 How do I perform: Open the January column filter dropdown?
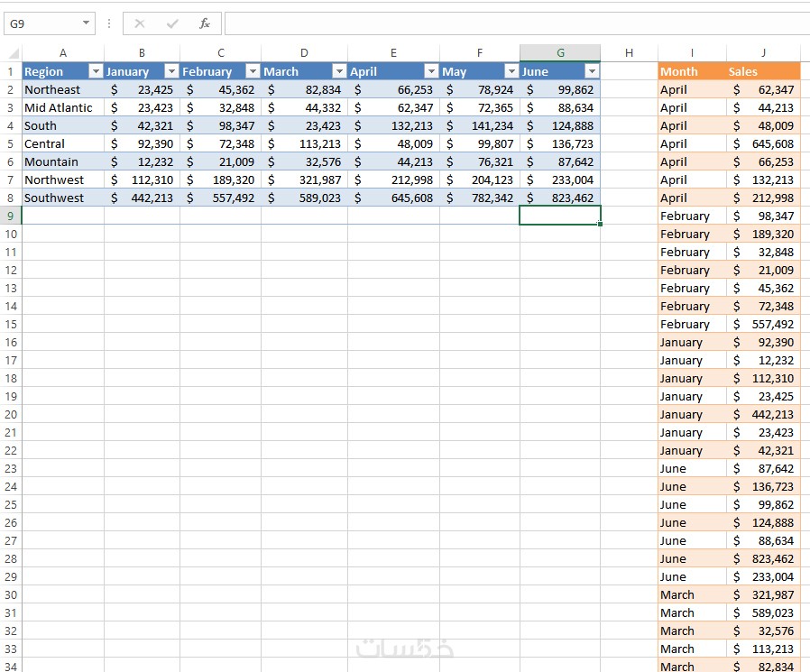[171, 71]
